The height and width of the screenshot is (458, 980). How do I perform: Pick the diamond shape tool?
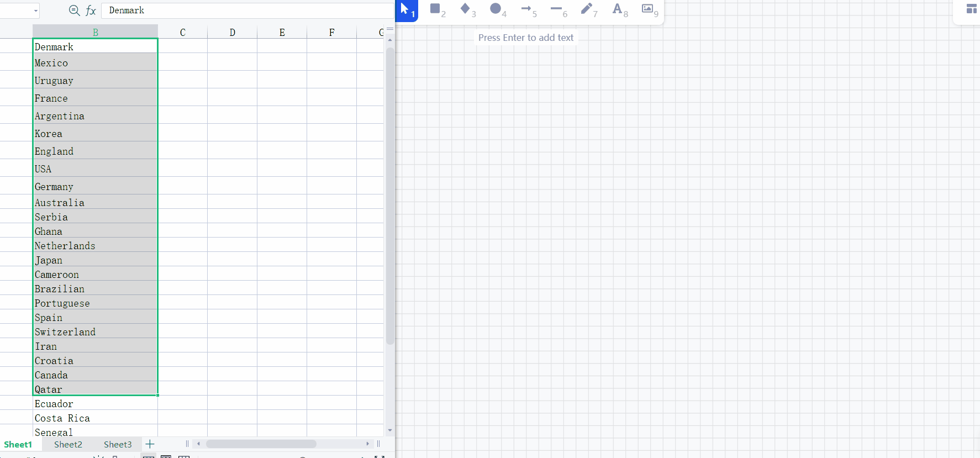click(466, 9)
